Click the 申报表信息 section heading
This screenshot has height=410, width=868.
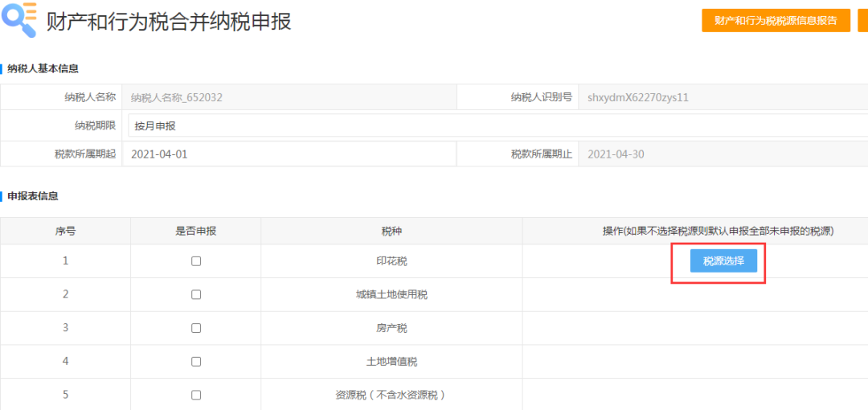click(x=33, y=195)
